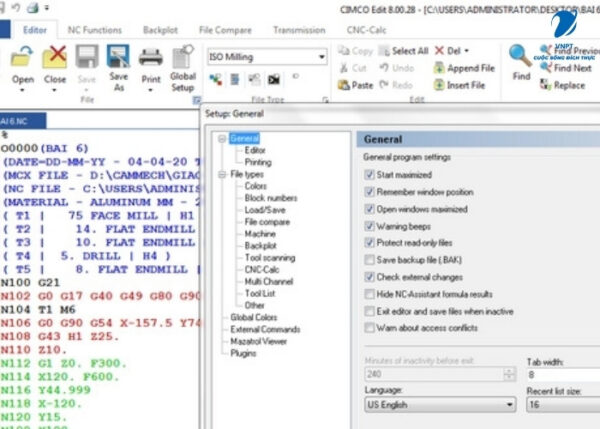Print the NC file with Print icon
Image resolution: width=600 pixels, height=429 pixels.
tap(151, 57)
